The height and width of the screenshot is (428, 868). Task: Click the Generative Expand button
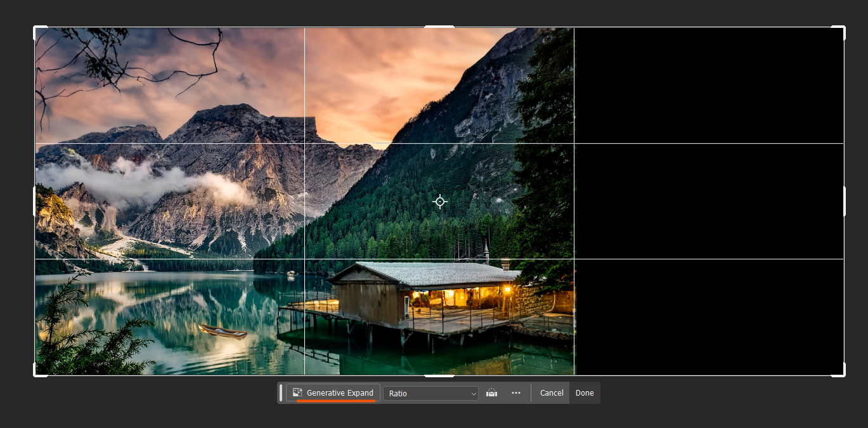tap(333, 392)
